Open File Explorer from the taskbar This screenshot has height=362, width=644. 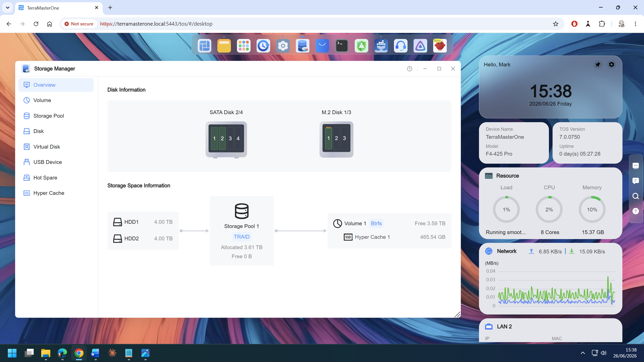[46, 353]
